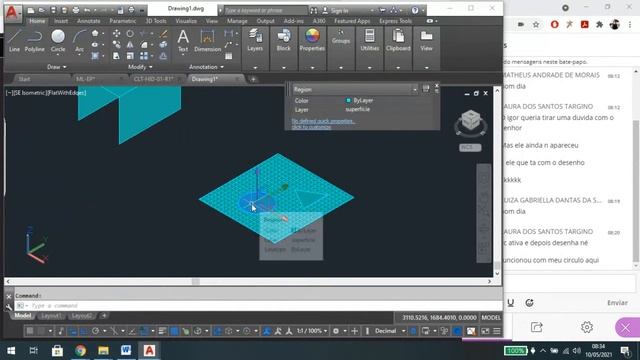Open the View panel button

click(427, 40)
